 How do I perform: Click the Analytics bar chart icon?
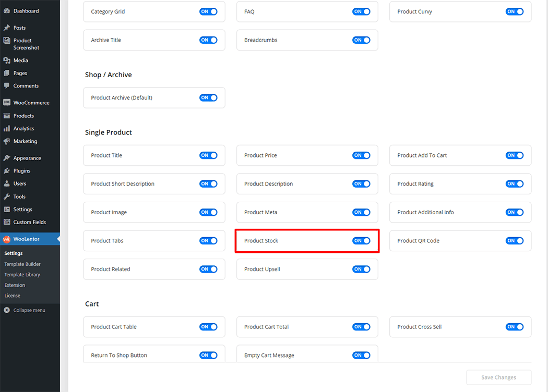pyautogui.click(x=6, y=128)
